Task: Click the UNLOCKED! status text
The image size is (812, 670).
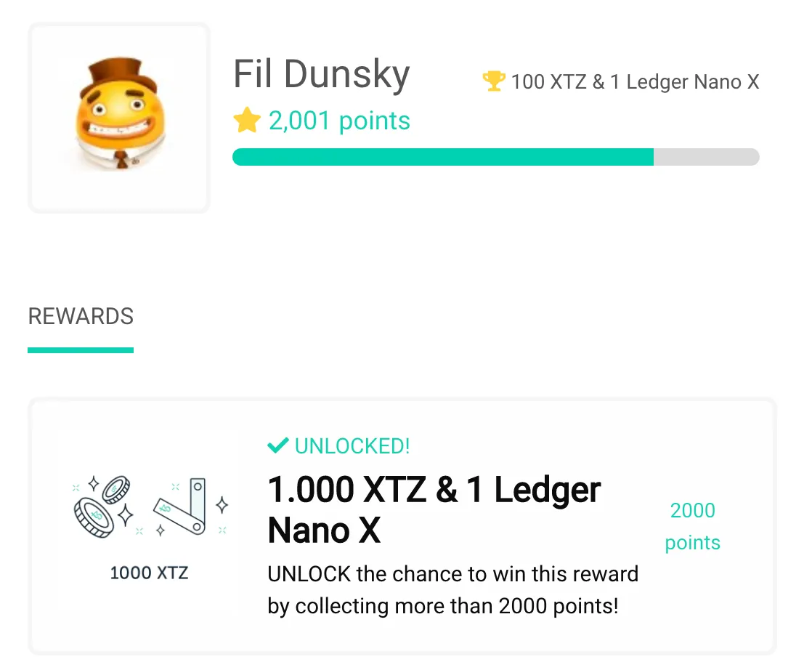Action: click(352, 446)
